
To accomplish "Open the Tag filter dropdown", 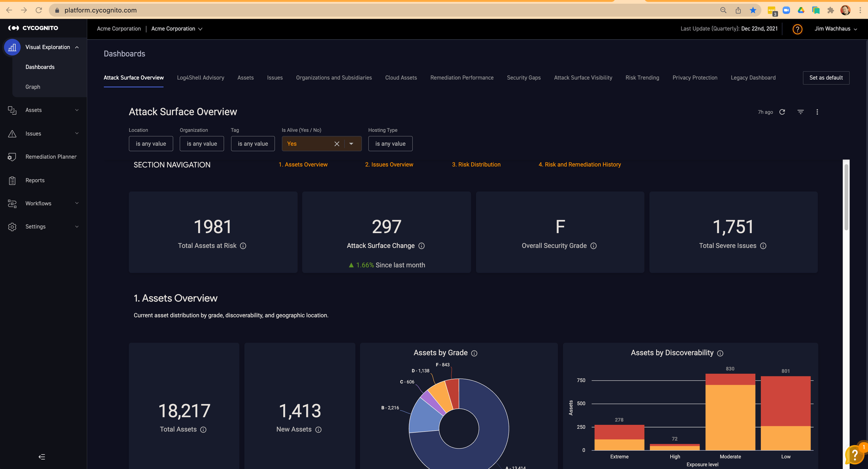I will 253,144.
